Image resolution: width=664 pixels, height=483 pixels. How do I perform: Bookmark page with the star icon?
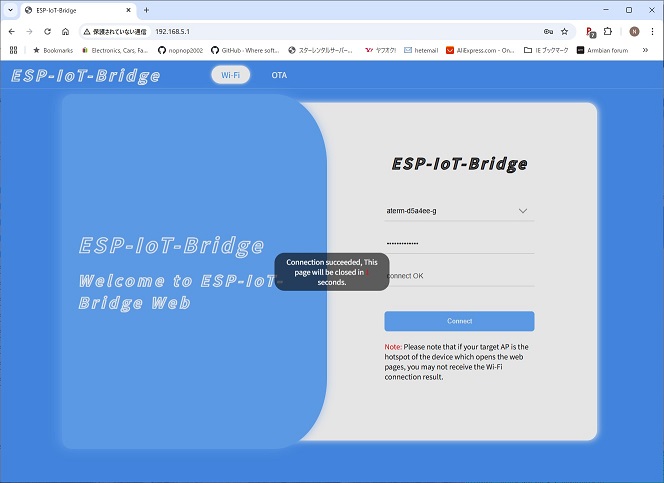pos(564,31)
